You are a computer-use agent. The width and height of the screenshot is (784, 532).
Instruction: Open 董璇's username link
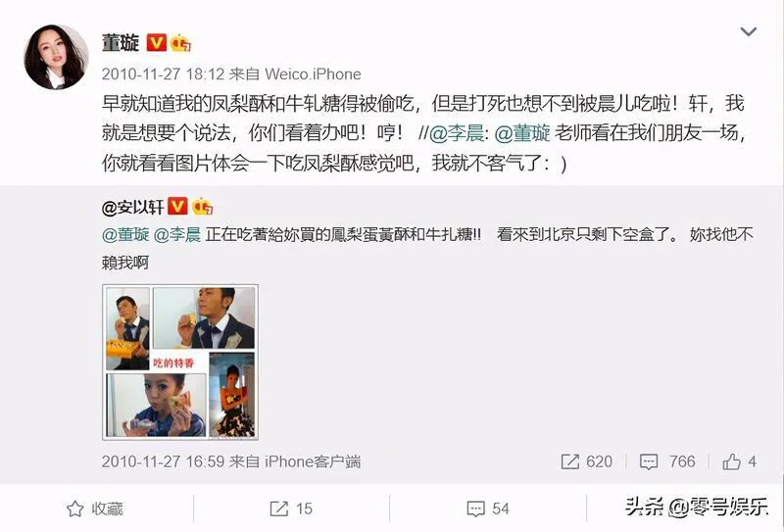pos(121,43)
